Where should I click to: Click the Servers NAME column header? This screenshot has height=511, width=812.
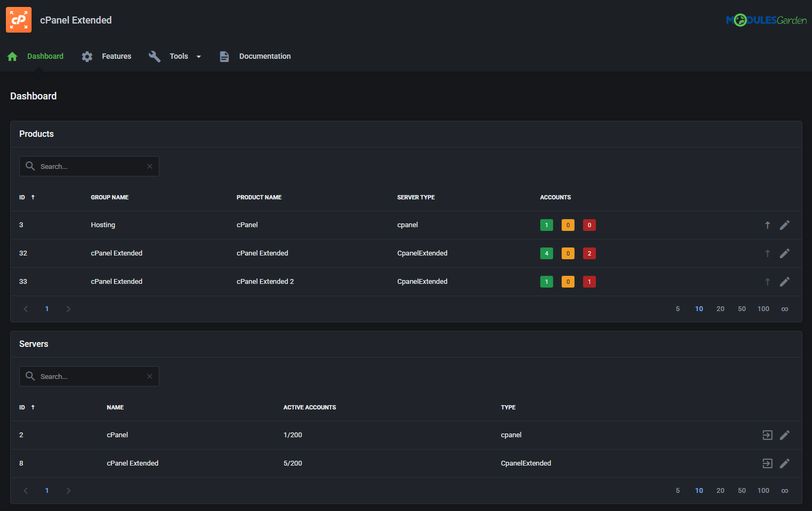[x=115, y=407]
